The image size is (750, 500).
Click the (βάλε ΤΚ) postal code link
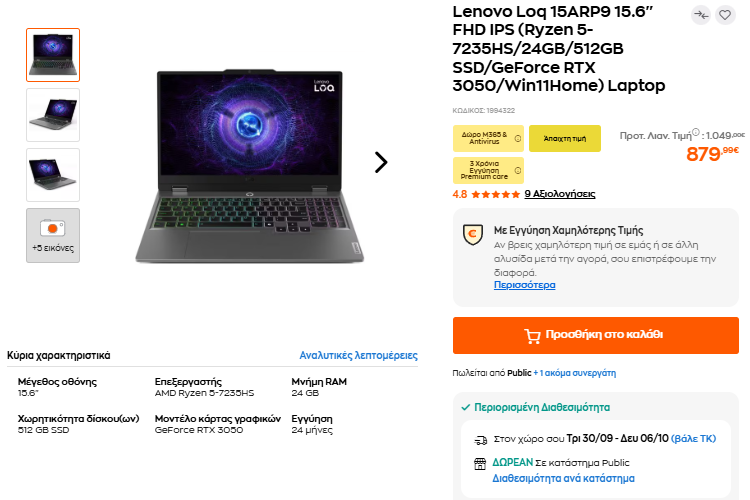tap(693, 439)
